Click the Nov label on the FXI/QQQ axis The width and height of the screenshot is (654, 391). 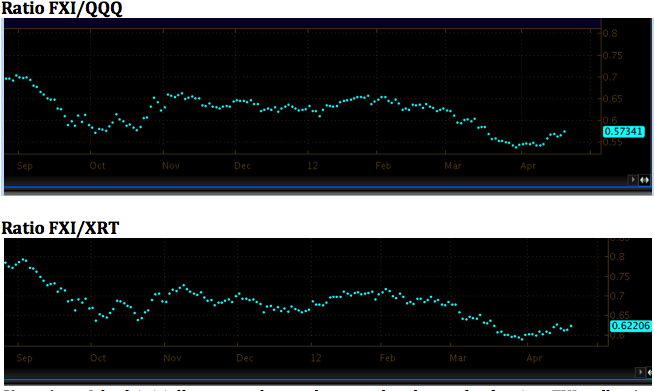pos(171,166)
